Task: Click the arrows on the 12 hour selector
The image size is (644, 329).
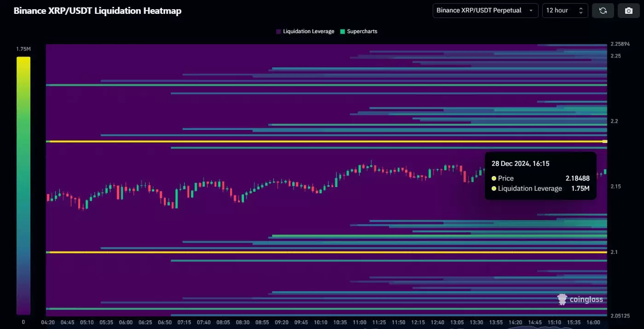Action: click(581, 11)
